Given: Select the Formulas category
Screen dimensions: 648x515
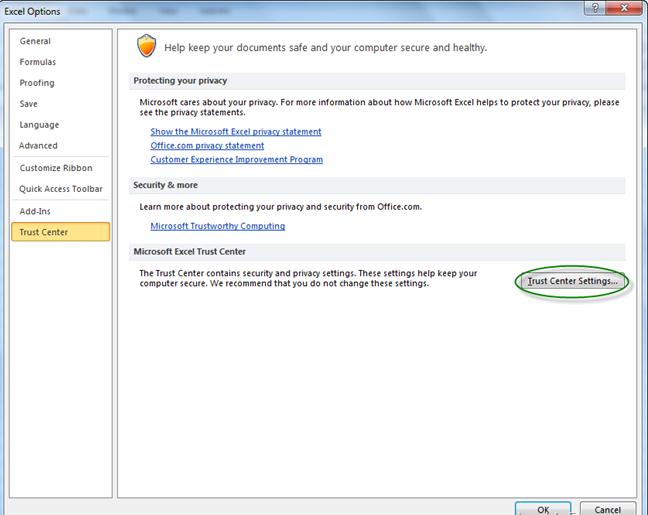Looking at the screenshot, I should [x=61, y=62].
